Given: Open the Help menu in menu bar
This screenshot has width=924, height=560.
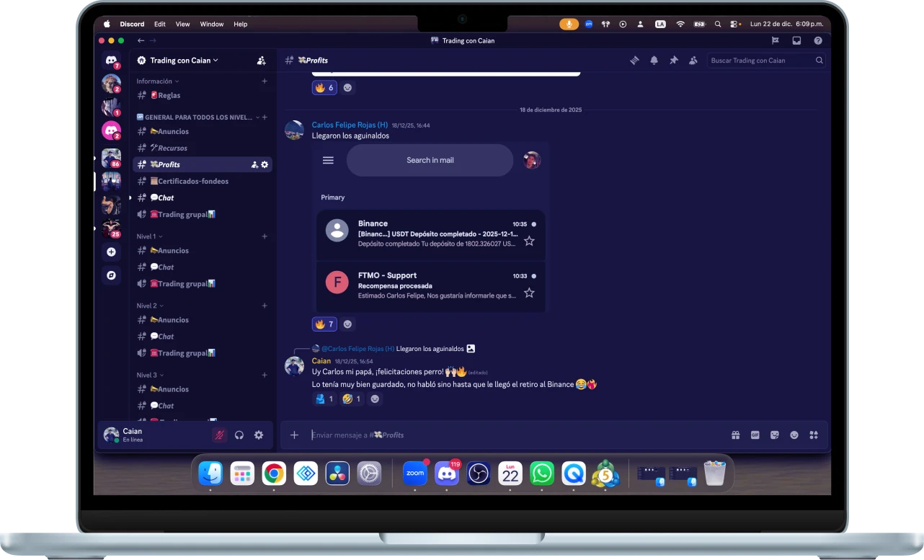Looking at the screenshot, I should point(241,24).
